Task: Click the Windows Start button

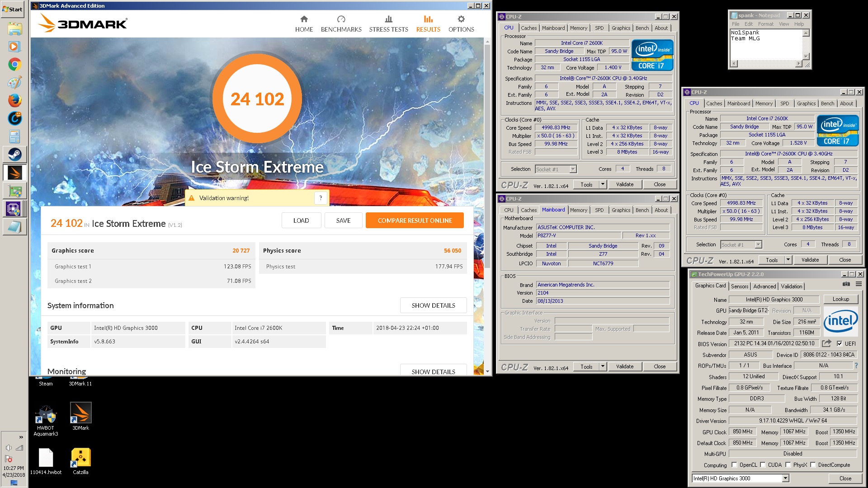Action: 13,9
